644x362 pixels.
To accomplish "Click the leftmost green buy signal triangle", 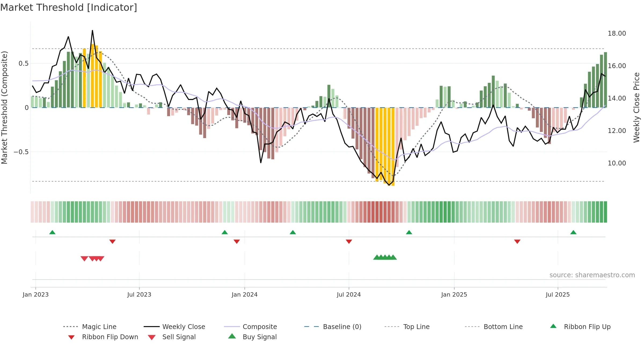I will 377,257.
